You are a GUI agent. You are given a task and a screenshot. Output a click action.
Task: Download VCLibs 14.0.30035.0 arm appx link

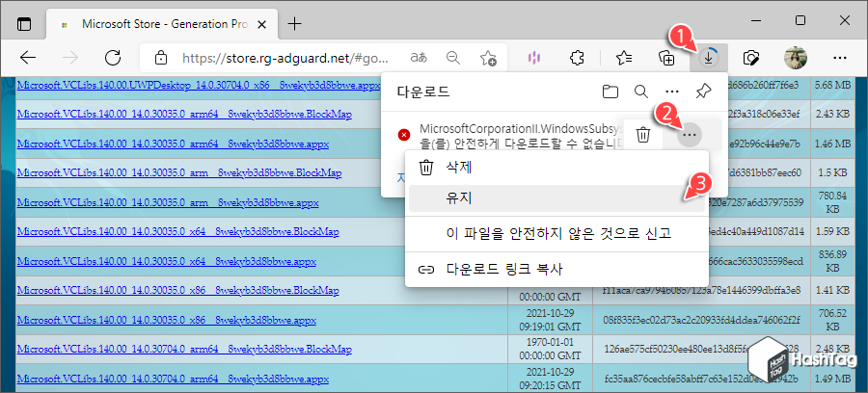[168, 202]
